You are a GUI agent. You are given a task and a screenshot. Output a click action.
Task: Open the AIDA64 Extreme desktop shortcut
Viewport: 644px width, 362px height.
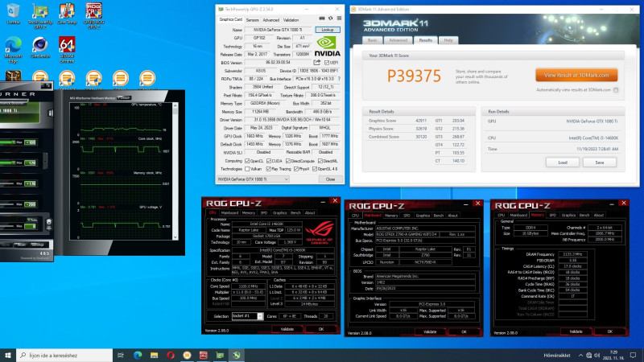point(67,50)
